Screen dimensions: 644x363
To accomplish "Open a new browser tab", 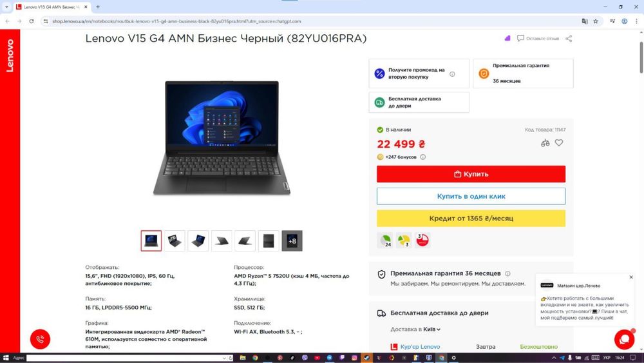I will 98,7.
